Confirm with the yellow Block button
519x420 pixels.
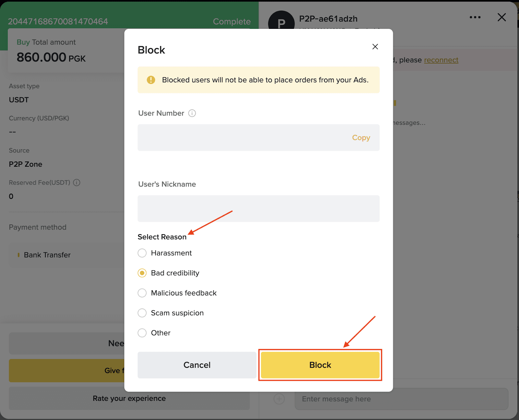pos(320,365)
